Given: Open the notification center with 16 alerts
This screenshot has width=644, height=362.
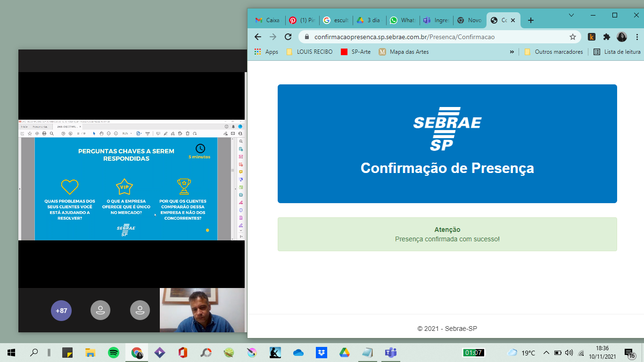Looking at the screenshot, I should [630, 353].
